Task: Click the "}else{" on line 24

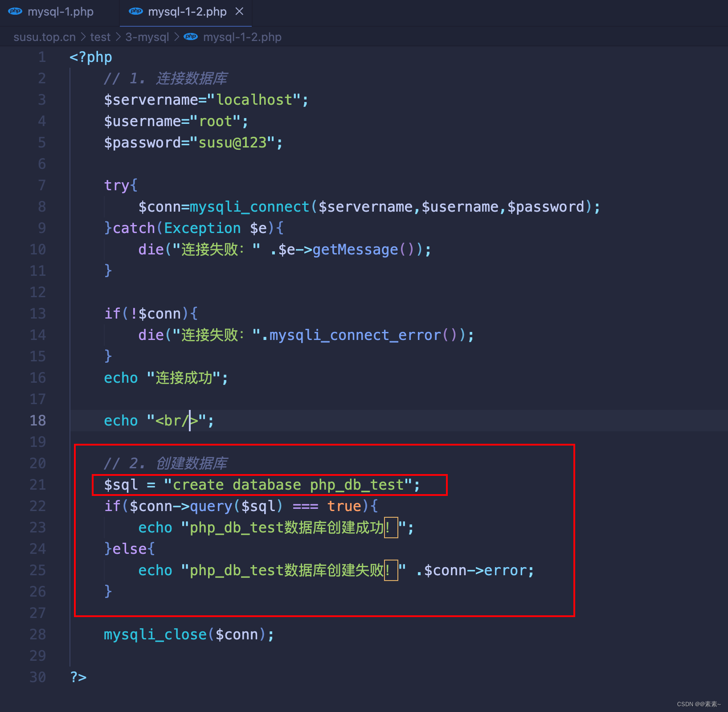Action: [130, 549]
